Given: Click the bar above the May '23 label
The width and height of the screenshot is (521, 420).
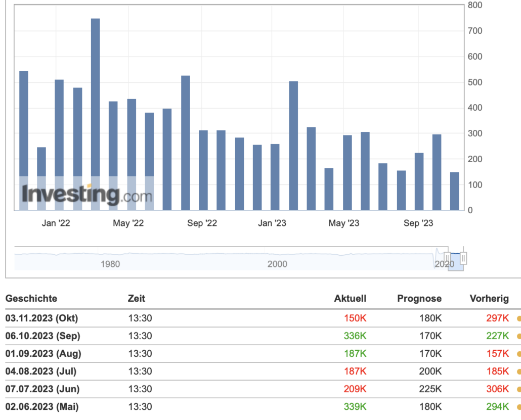Looking at the screenshot, I should tap(347, 172).
